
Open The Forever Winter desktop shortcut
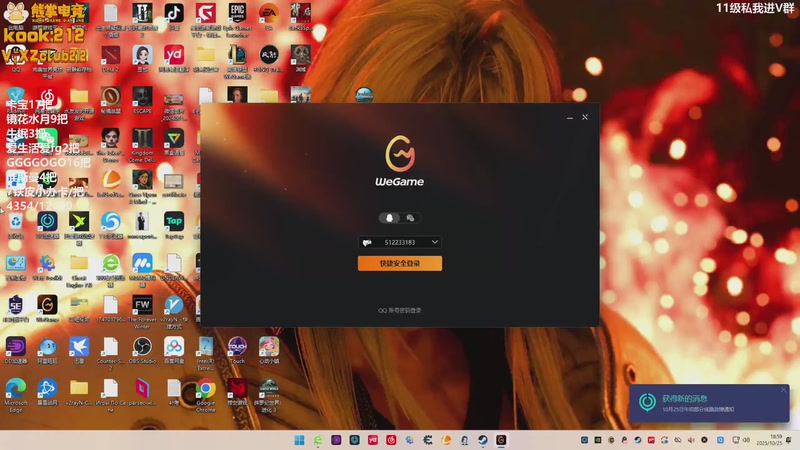142,311
